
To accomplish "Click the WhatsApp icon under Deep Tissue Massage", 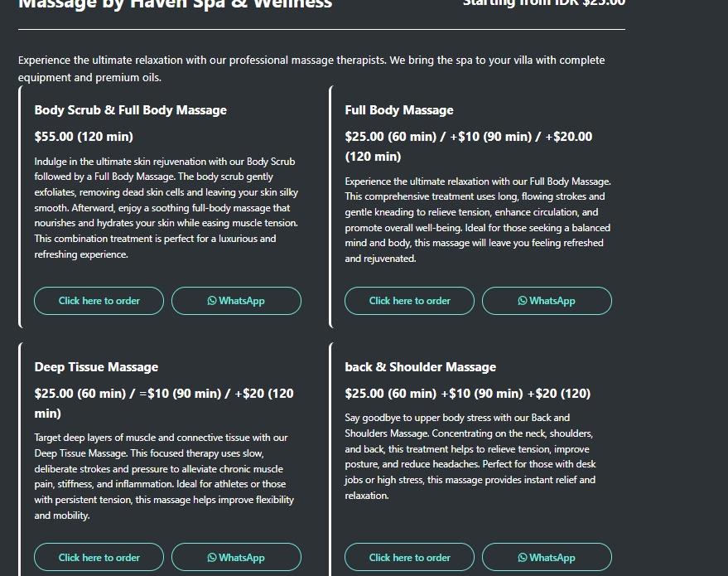I will 212,558.
